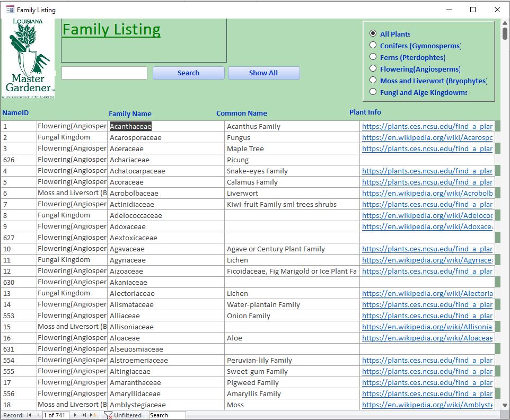Click the Unfiltered filter indicator
The image size is (510, 420).
coord(123,415)
